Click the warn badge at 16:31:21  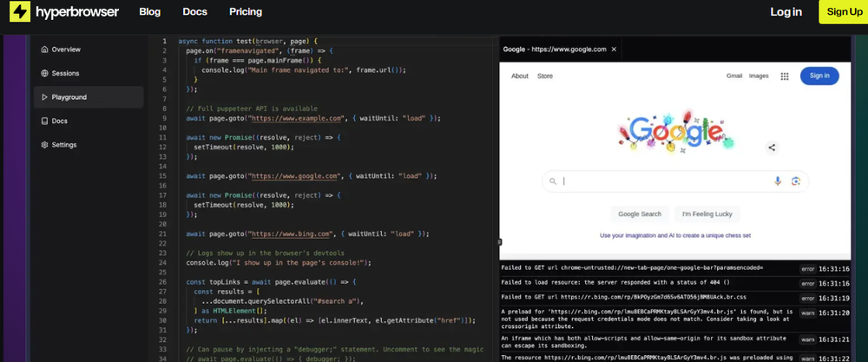click(x=807, y=339)
